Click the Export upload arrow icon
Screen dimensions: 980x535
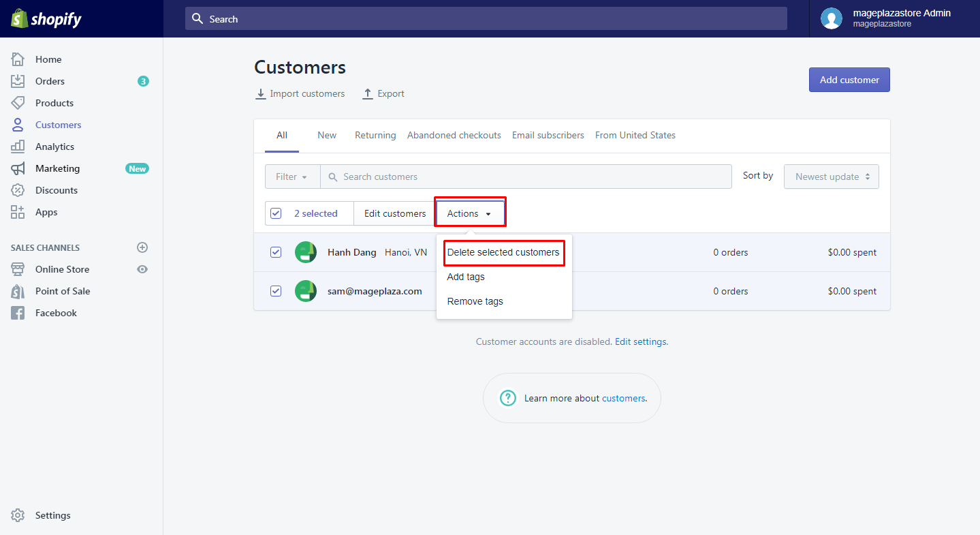pyautogui.click(x=368, y=94)
